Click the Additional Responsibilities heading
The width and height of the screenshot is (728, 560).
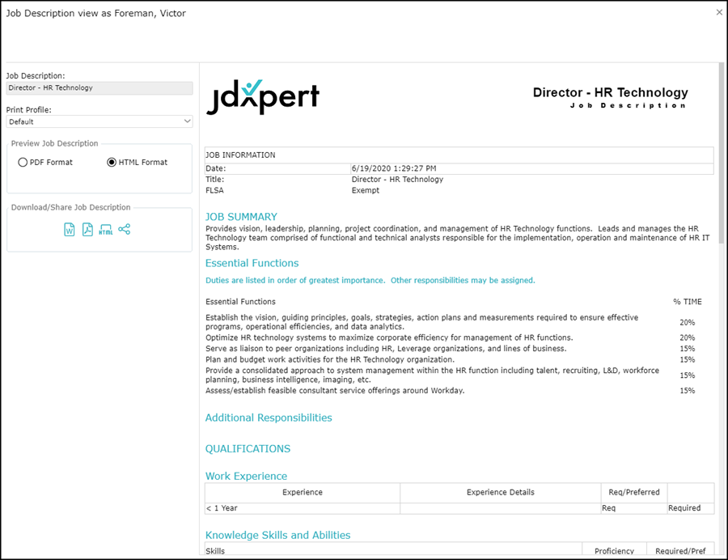pyautogui.click(x=269, y=418)
